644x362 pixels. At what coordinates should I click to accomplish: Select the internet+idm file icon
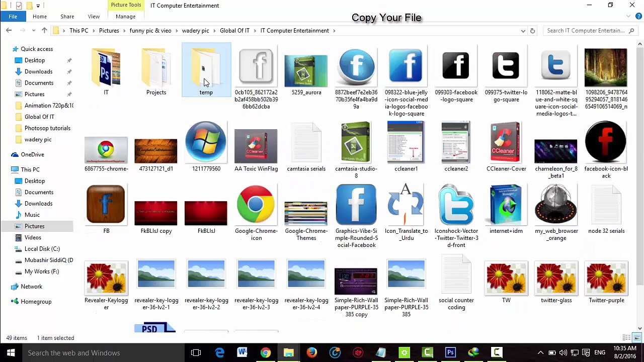coord(506,205)
